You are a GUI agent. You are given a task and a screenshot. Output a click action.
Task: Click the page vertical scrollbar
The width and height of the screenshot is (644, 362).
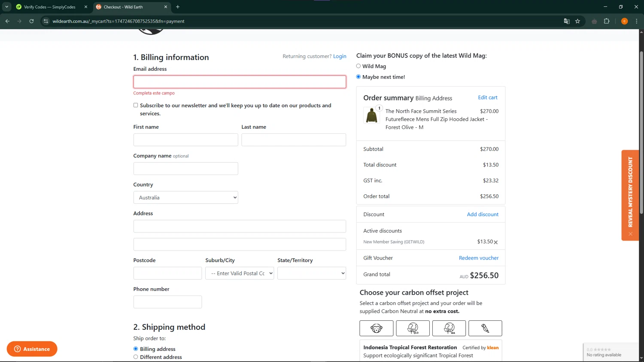(641, 133)
